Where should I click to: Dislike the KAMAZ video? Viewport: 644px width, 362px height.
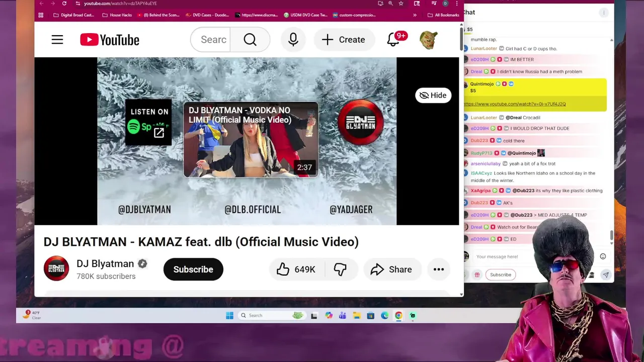coord(340,269)
